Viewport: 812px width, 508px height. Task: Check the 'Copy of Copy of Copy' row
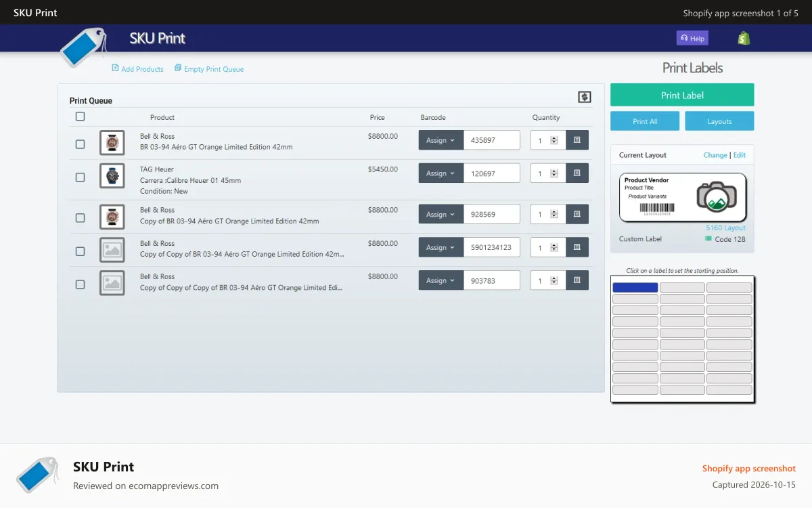[x=80, y=284]
